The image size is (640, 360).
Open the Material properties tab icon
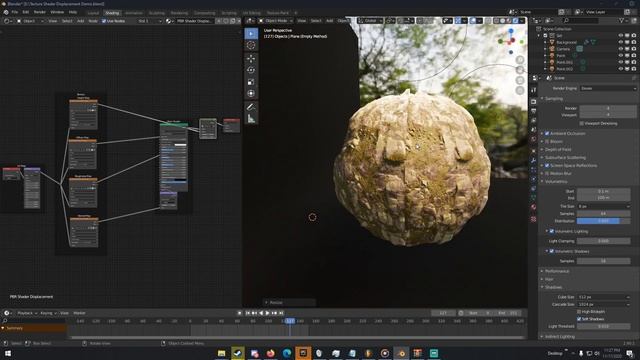(x=533, y=207)
